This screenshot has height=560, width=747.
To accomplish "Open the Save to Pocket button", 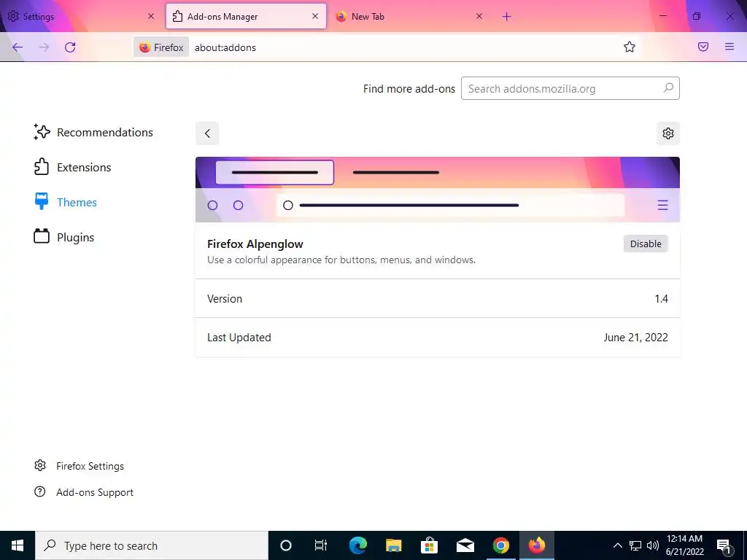I will coord(703,47).
